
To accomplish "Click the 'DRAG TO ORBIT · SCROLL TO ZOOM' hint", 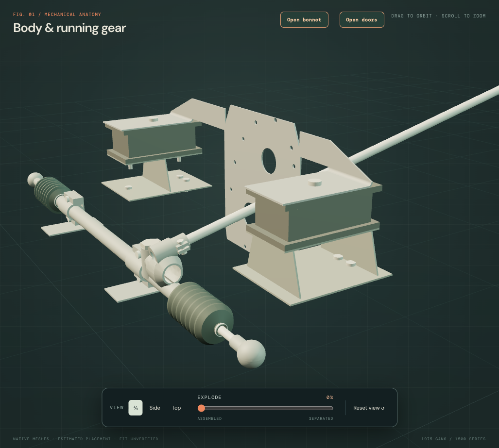I will [x=438, y=16].
